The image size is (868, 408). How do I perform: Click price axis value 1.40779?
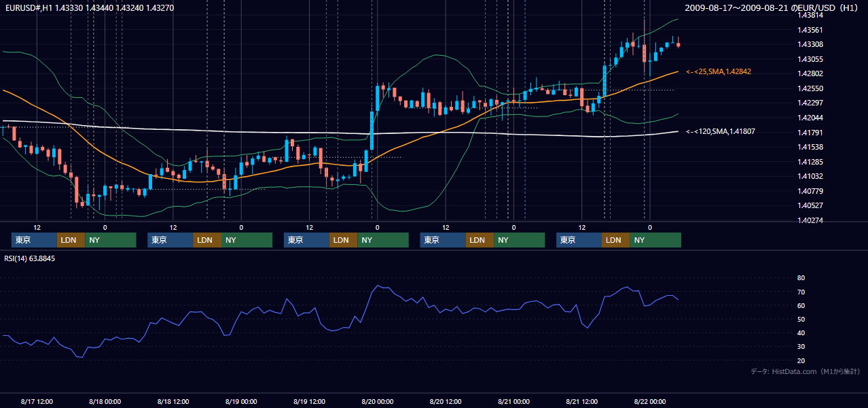tap(810, 191)
